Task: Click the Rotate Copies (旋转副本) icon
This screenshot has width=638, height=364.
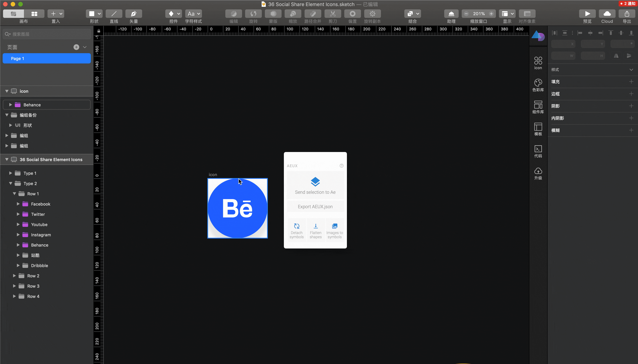Action: [373, 14]
